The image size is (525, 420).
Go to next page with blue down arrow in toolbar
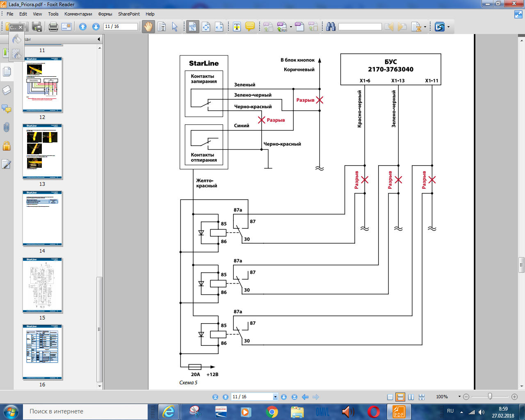[96, 27]
